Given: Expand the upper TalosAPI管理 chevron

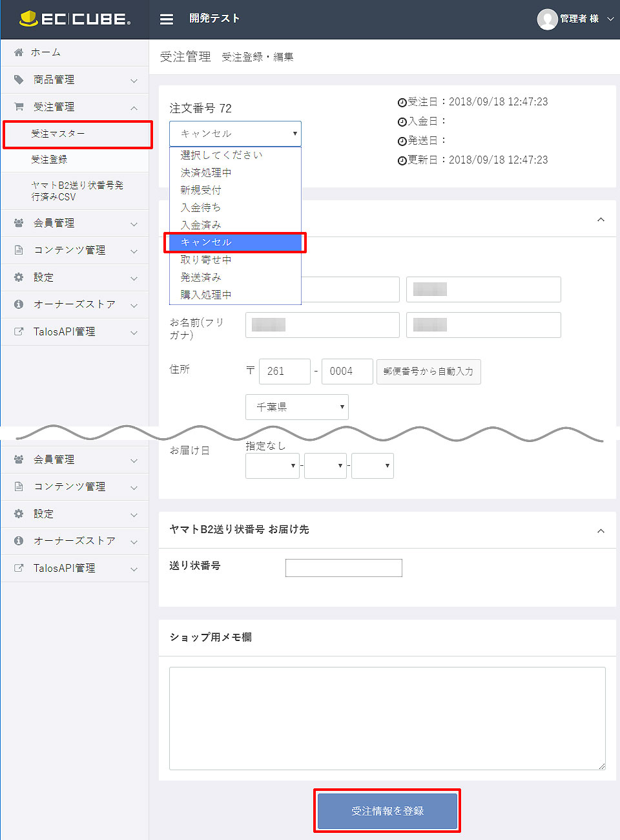Looking at the screenshot, I should [134, 333].
